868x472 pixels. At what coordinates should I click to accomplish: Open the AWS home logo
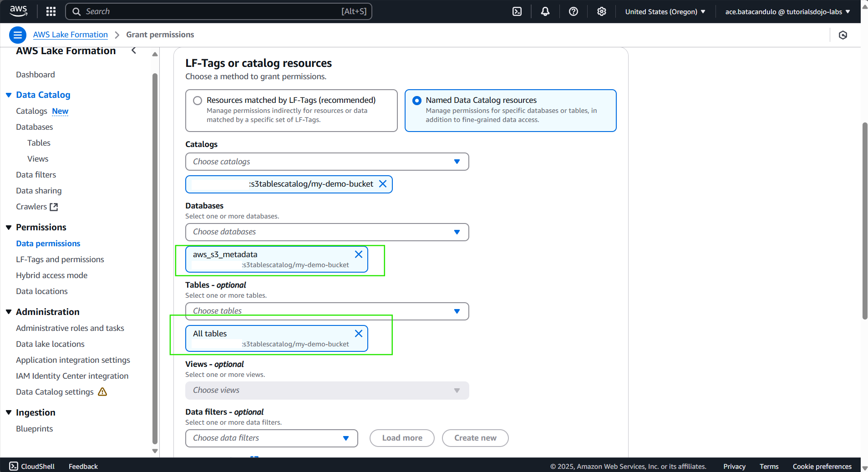tap(18, 11)
